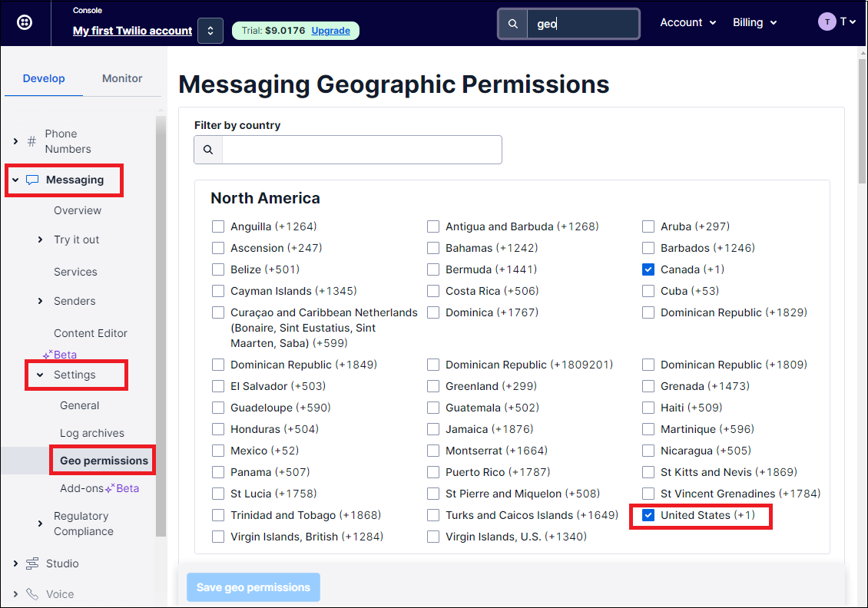Click the Twilio logo icon
Viewport: 868px width, 608px height.
[x=25, y=23]
